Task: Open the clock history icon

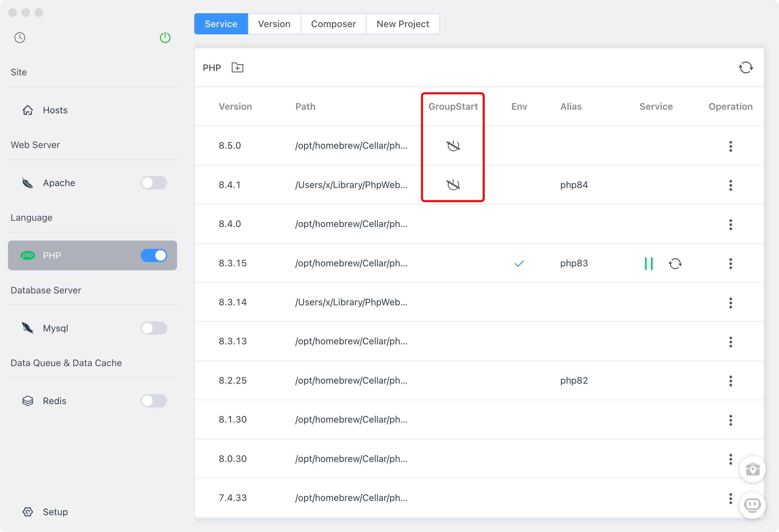Action: (x=20, y=38)
